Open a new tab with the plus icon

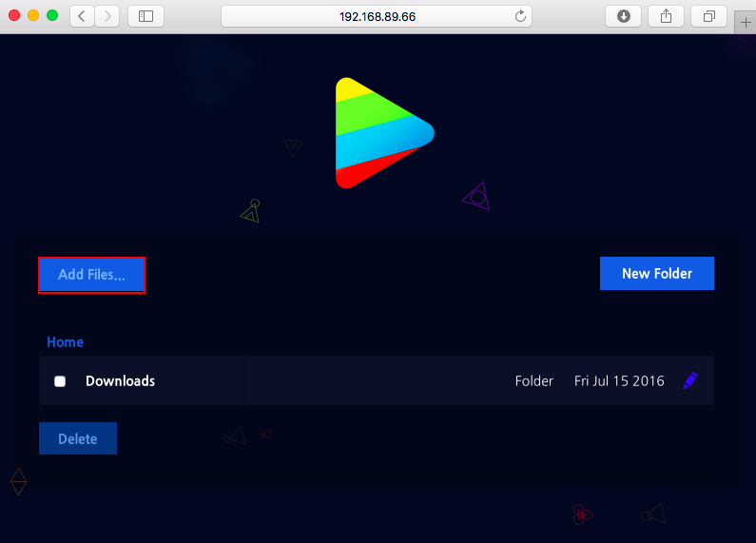[x=746, y=22]
